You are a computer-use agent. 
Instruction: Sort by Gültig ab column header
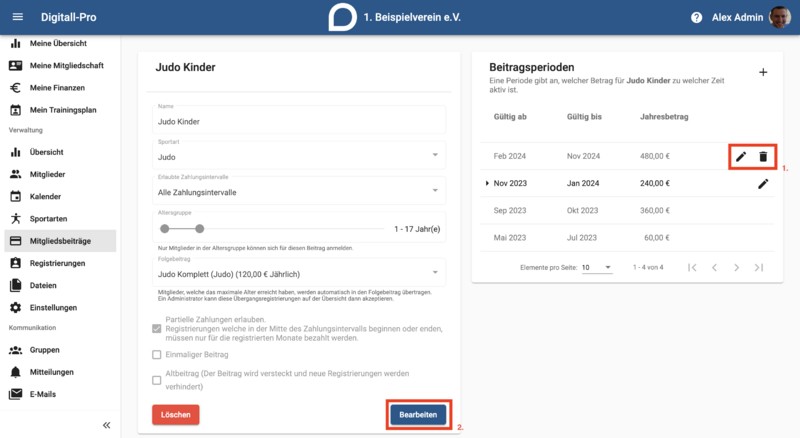tap(510, 117)
